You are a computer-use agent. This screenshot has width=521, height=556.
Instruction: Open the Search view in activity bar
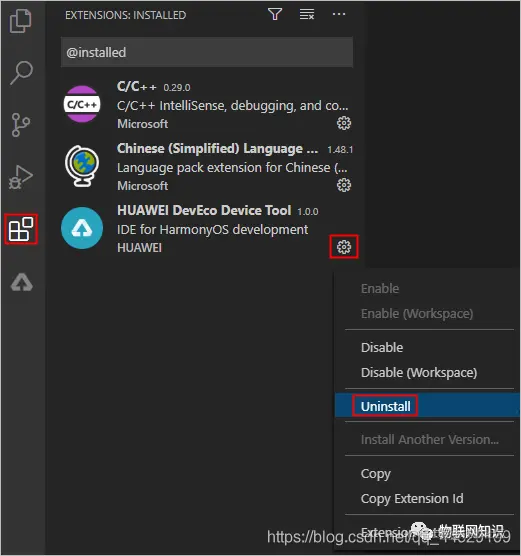21,73
